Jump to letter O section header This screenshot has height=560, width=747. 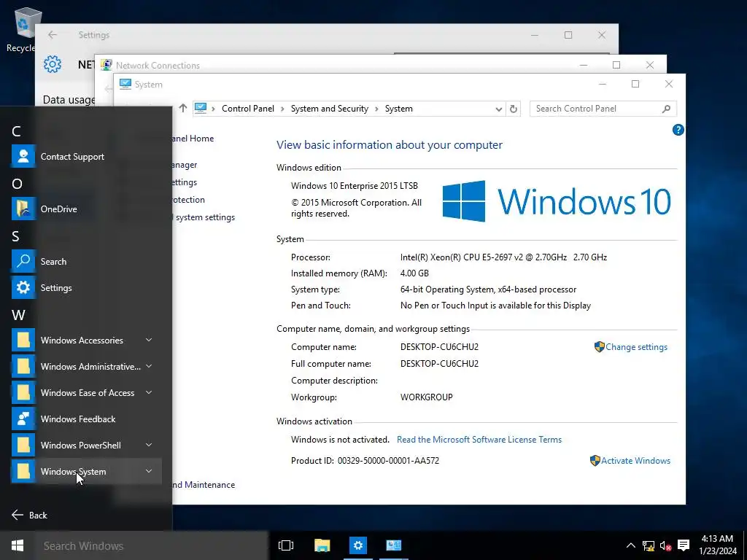tap(17, 184)
